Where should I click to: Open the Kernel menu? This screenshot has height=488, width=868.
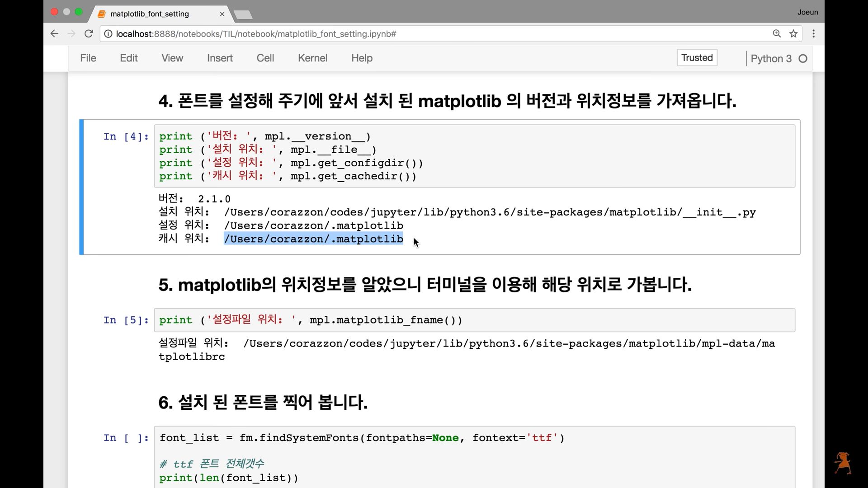pyautogui.click(x=312, y=58)
